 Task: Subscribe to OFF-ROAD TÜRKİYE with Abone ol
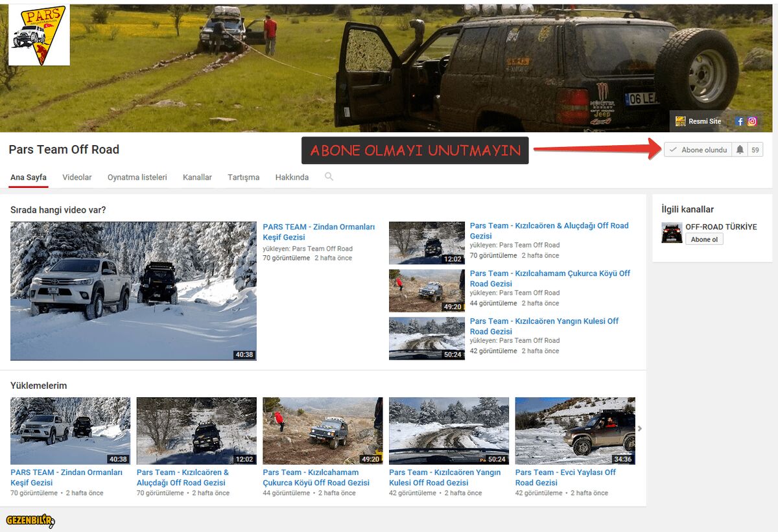click(704, 239)
